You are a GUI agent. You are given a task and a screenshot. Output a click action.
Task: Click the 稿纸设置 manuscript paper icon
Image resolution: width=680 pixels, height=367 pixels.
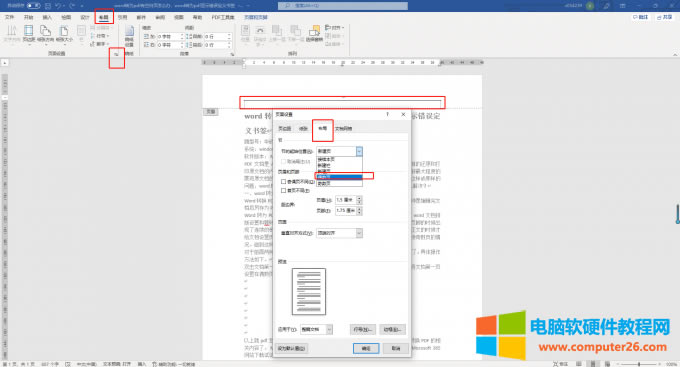click(129, 36)
